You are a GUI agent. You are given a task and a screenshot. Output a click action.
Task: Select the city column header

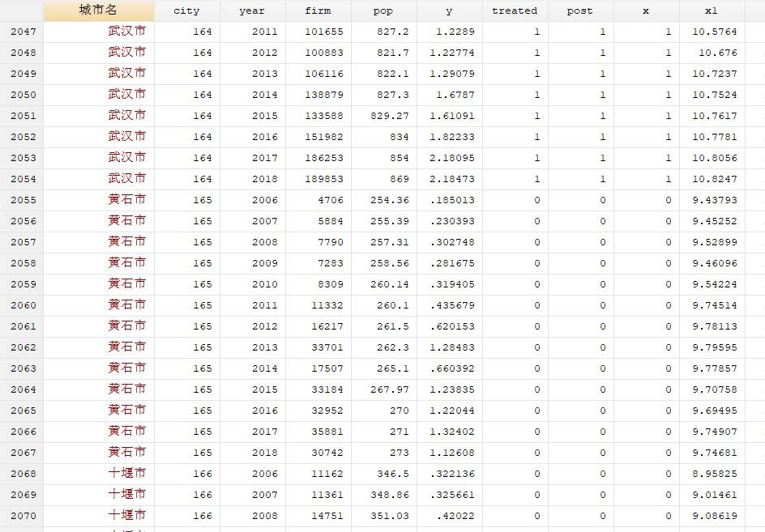pos(187,11)
